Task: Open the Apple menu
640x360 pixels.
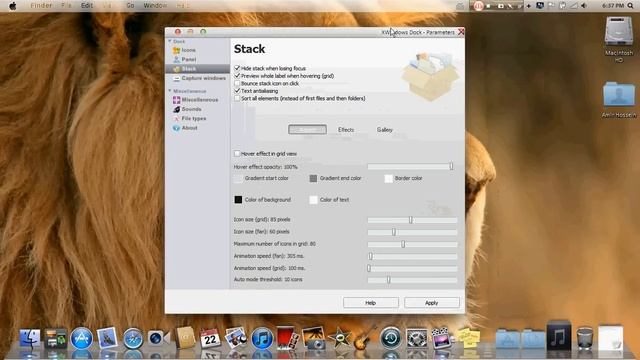Action: point(13,6)
